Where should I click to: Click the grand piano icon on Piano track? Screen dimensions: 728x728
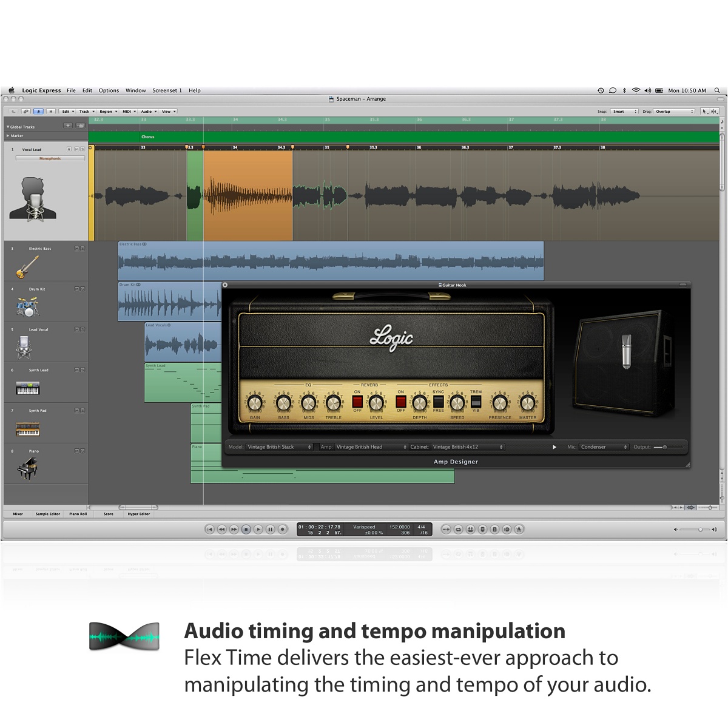pos(27,468)
